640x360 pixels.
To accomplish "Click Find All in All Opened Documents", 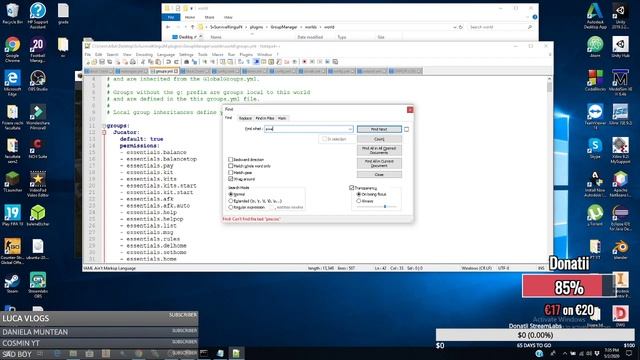I will coord(379,150).
